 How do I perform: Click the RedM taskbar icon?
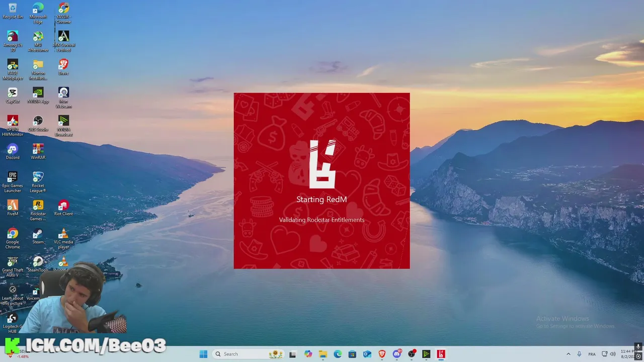(441, 354)
